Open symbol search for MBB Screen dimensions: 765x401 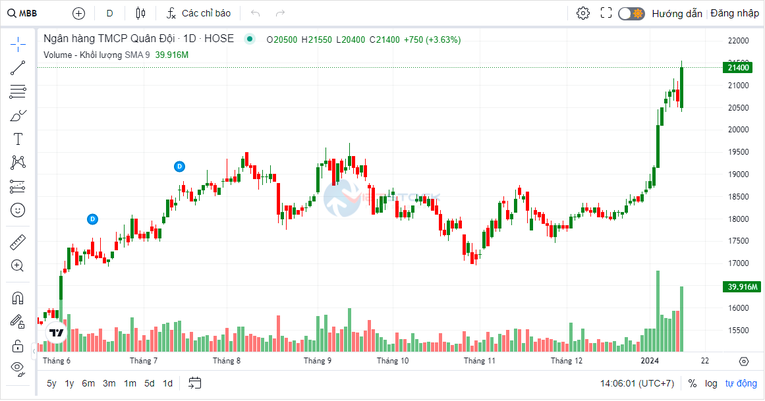tap(22, 13)
